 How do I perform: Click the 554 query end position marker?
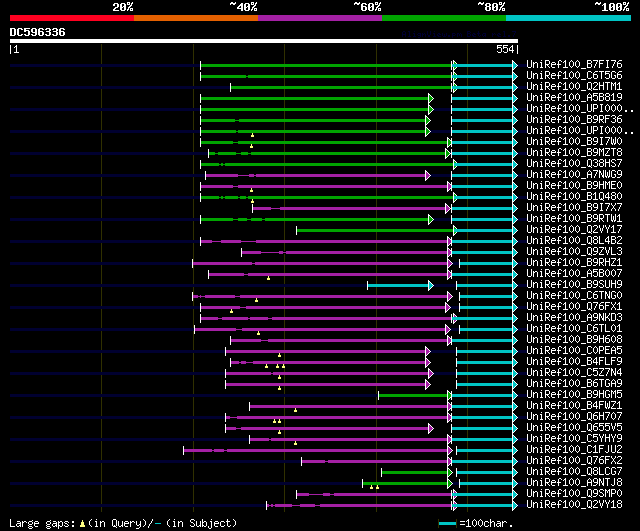click(505, 49)
